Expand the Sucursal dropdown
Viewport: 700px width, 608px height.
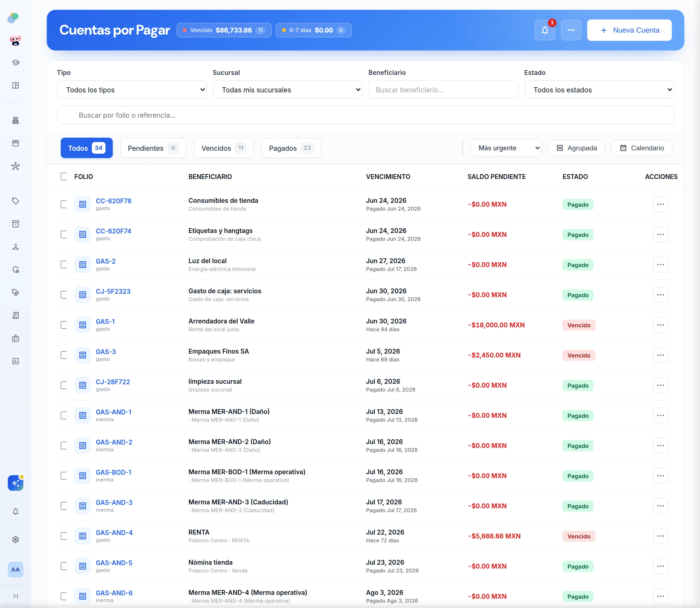pyautogui.click(x=288, y=89)
